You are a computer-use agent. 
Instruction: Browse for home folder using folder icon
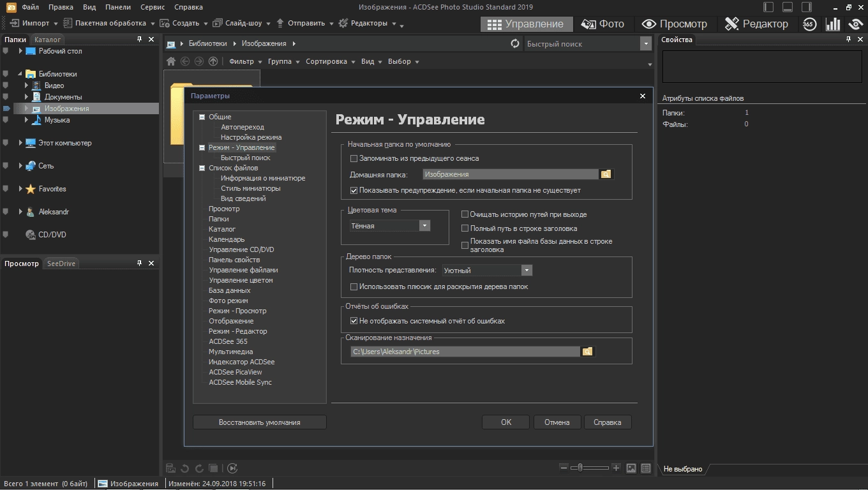[x=606, y=174]
